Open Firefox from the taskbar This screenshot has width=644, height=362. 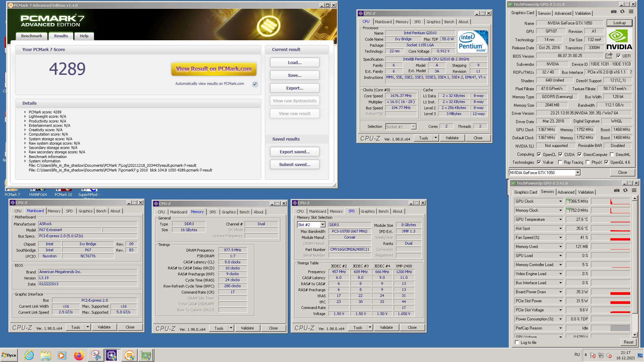pyautogui.click(x=79, y=355)
